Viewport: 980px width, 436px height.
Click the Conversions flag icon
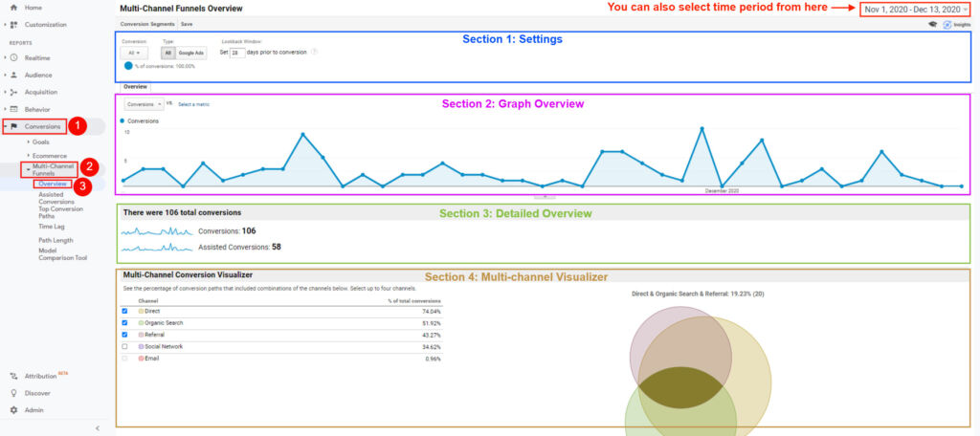click(13, 126)
